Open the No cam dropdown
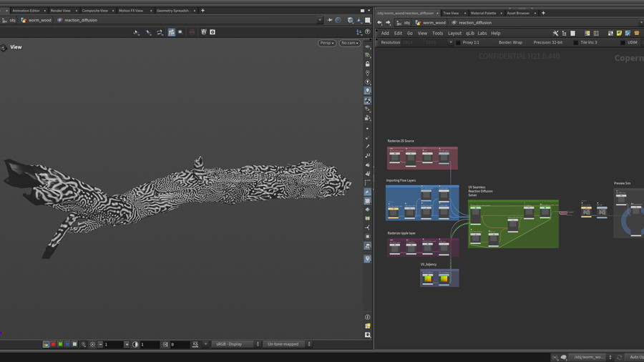644x362 pixels. 349,43
